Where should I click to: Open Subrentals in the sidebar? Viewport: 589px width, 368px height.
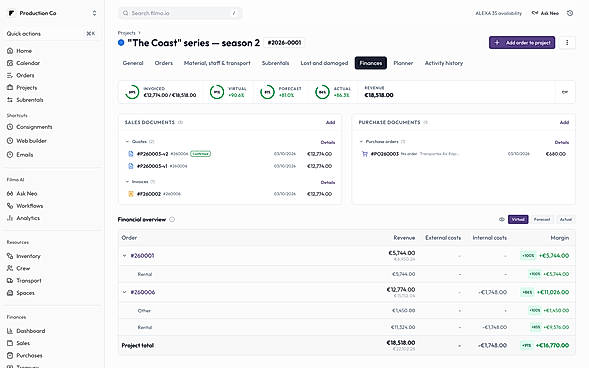[x=29, y=100]
